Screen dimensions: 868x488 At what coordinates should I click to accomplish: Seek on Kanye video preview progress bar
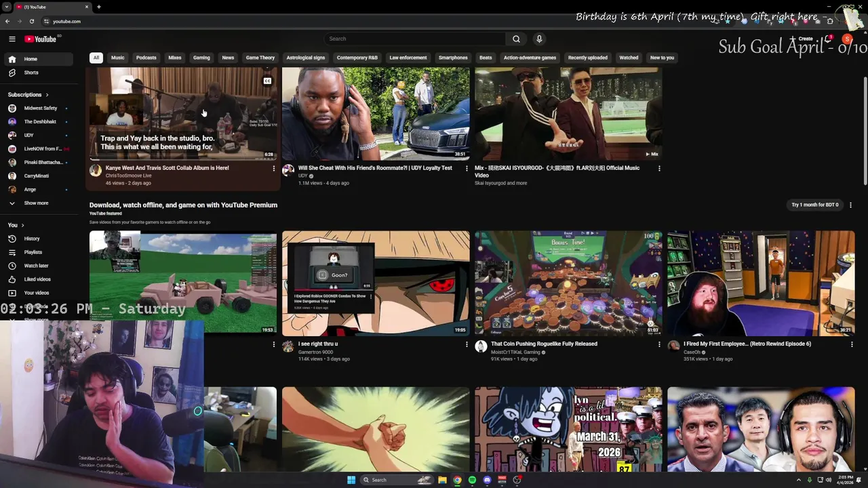pos(183,159)
